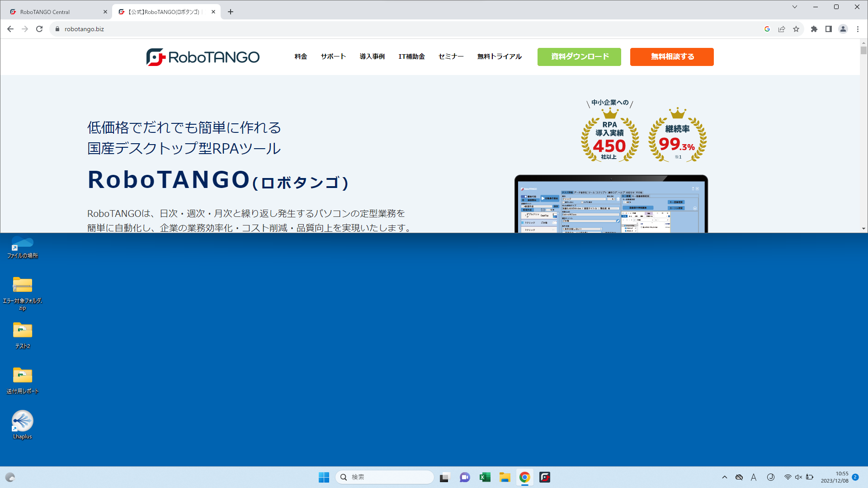The width and height of the screenshot is (868, 488).
Task: Open File Explorer from the taskbar
Action: click(505, 477)
